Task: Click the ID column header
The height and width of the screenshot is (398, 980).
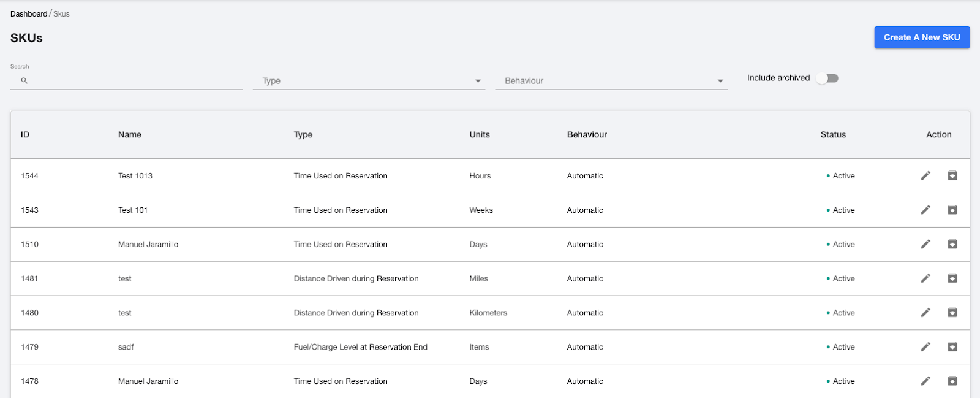Action: (x=25, y=134)
